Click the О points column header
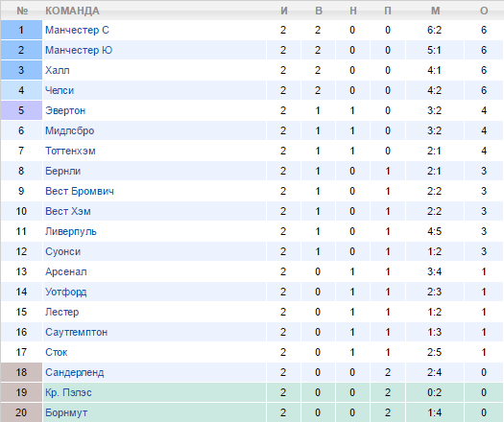Viewport: 504px width, 422px height. (484, 11)
